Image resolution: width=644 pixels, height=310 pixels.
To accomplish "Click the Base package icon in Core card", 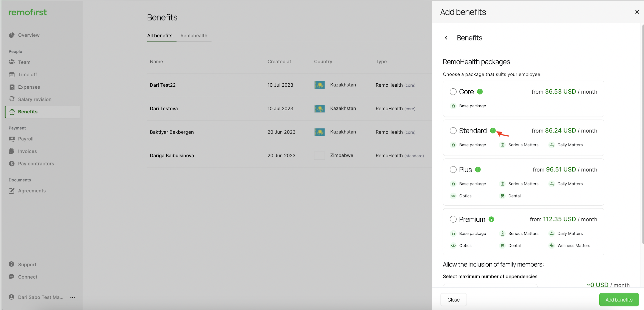I will click(453, 106).
